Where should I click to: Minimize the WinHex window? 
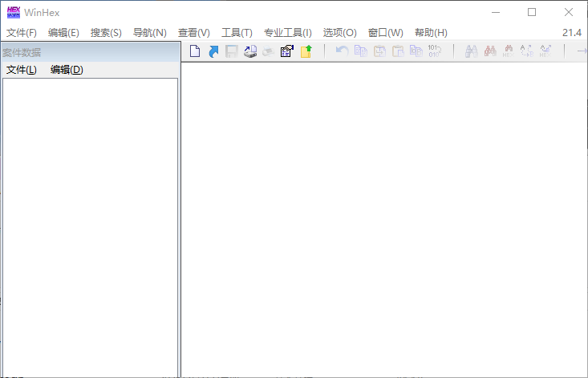coord(496,12)
